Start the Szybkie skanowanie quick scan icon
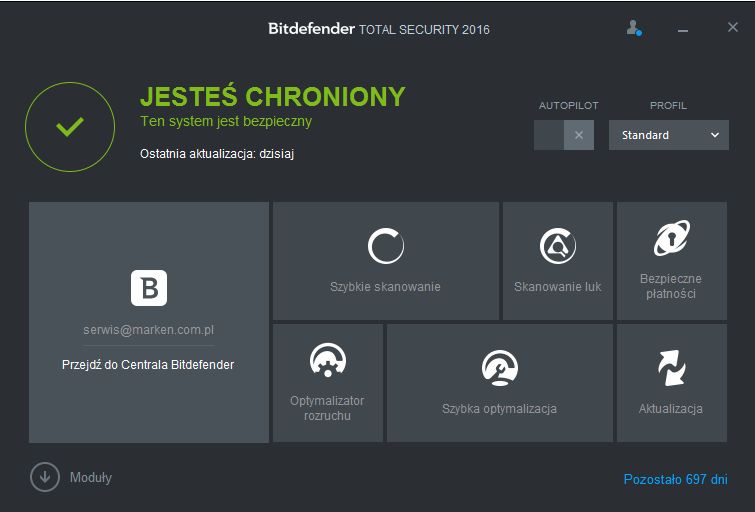 coord(386,246)
